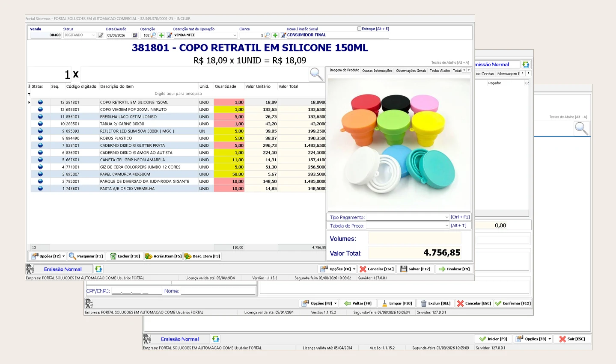
Task: Click Sair [ESC] in the back window
Action: point(572,339)
